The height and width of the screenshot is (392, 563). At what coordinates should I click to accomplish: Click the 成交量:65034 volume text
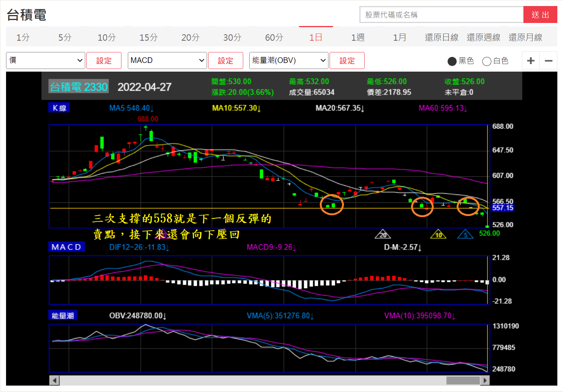tap(312, 92)
